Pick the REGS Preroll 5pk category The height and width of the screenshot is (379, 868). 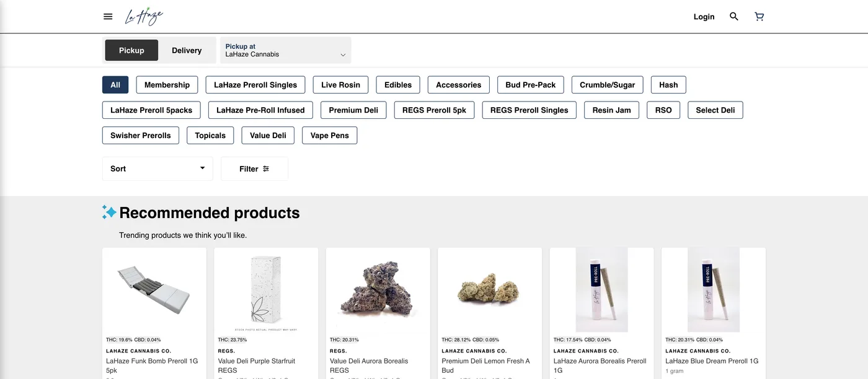click(x=434, y=110)
